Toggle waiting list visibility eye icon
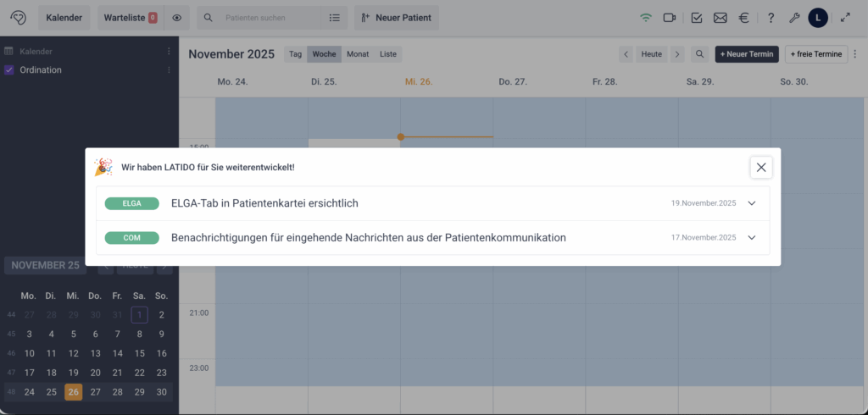This screenshot has width=868, height=415. [x=176, y=18]
